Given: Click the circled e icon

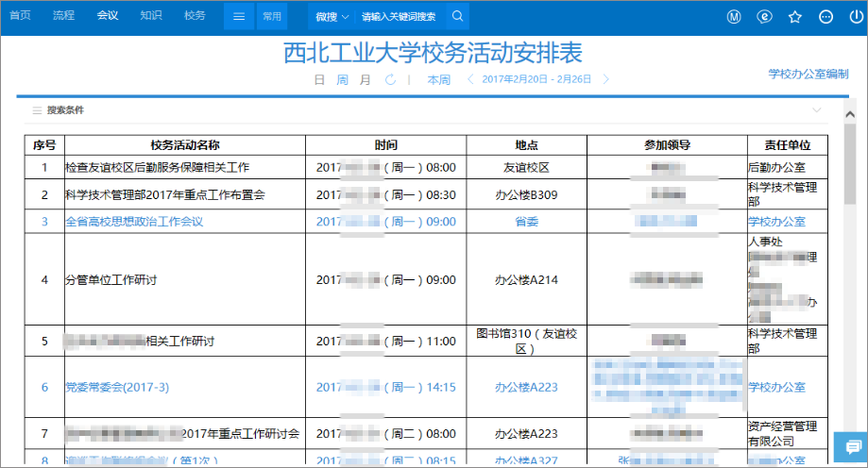Looking at the screenshot, I should click(764, 17).
